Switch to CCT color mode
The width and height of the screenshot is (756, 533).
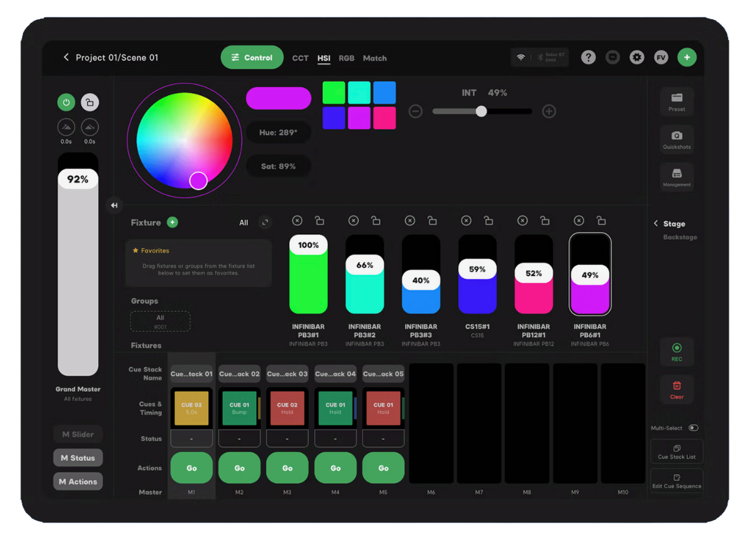(x=300, y=58)
